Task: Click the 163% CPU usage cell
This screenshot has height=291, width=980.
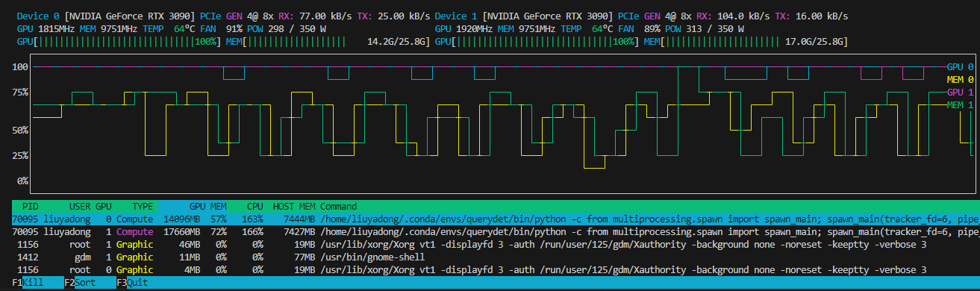Action: pyautogui.click(x=253, y=219)
